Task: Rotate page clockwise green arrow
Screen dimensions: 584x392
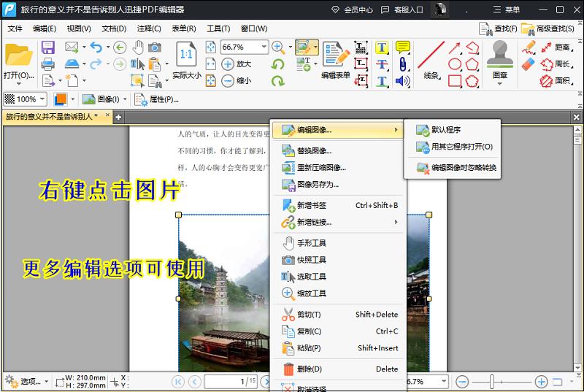Action: (x=278, y=80)
